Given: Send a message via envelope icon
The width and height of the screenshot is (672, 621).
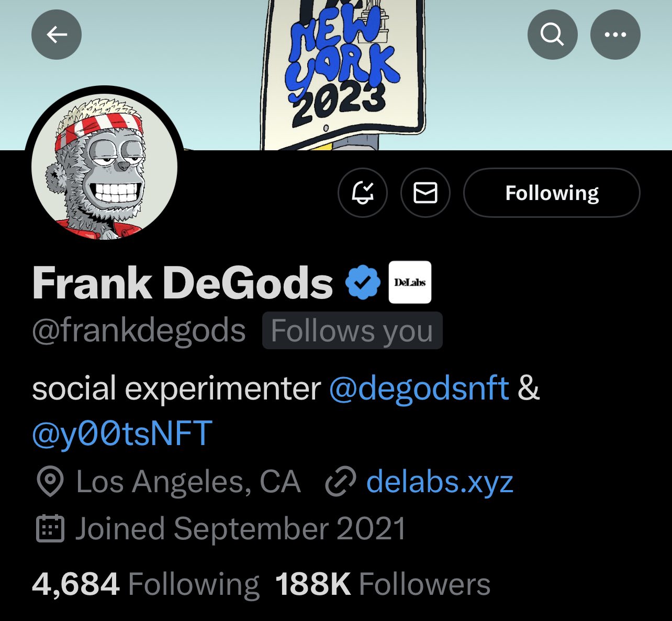Looking at the screenshot, I should (425, 193).
